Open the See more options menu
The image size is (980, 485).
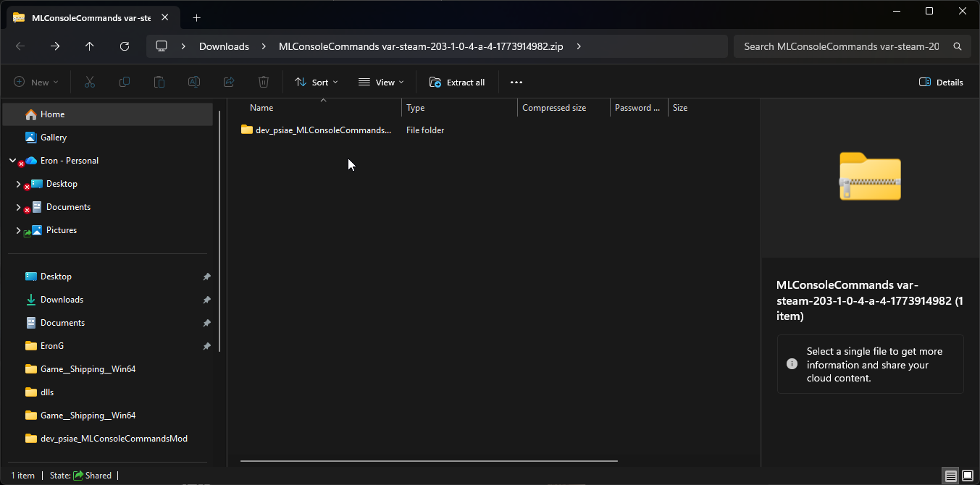pos(516,83)
